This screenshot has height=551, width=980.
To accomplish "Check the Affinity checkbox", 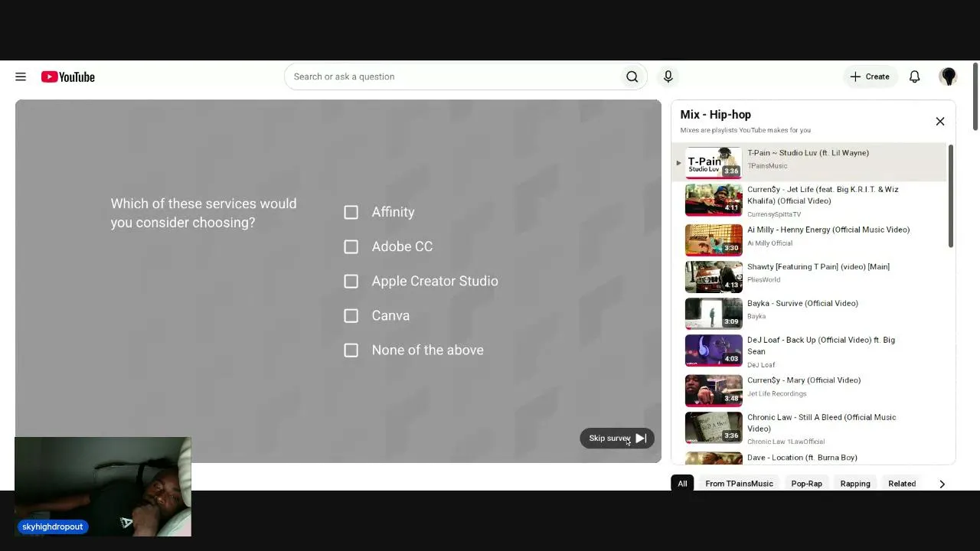I will click(x=351, y=212).
